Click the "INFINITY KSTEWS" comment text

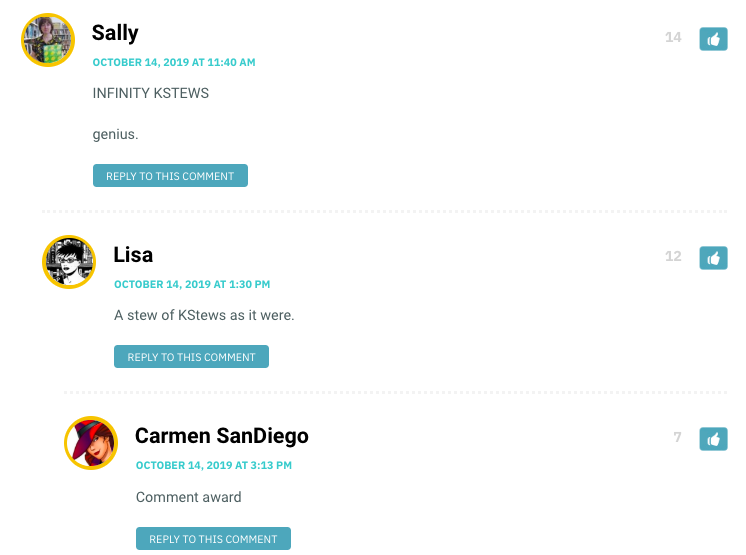151,93
